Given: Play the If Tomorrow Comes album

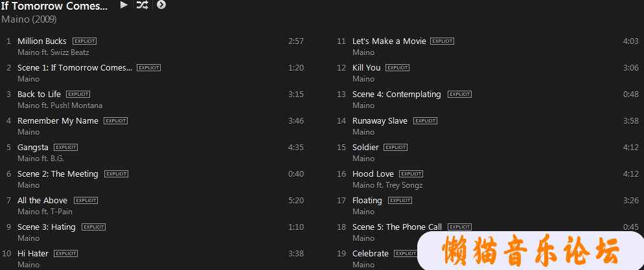Looking at the screenshot, I should coord(124,5).
